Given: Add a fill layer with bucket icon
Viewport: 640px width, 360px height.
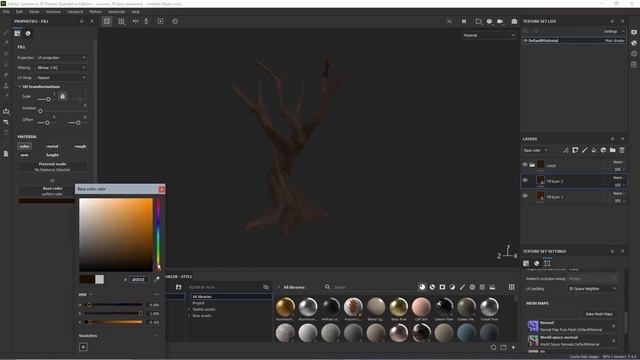Looking at the screenshot, I should [594, 150].
